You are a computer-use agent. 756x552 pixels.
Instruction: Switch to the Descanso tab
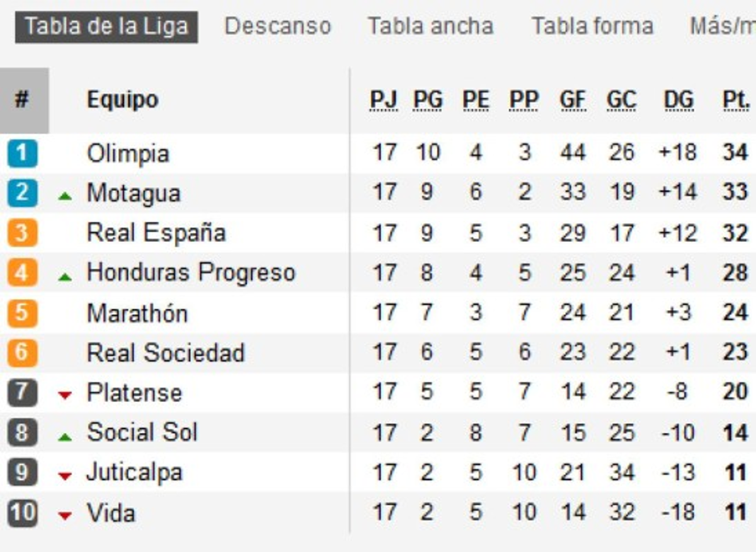(278, 26)
